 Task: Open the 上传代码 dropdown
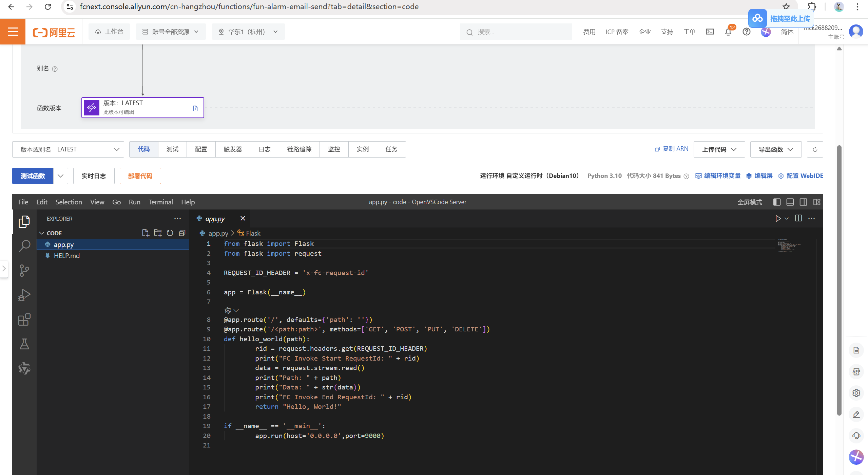coord(719,149)
